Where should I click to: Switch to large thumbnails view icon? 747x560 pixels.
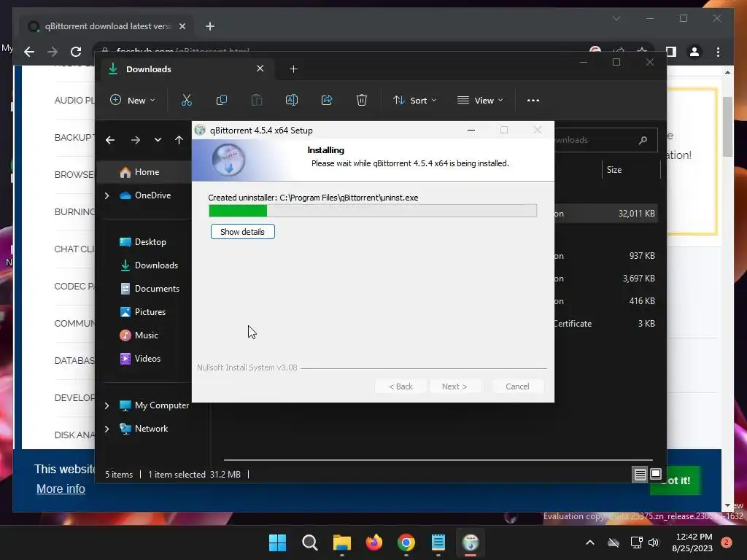tap(656, 474)
